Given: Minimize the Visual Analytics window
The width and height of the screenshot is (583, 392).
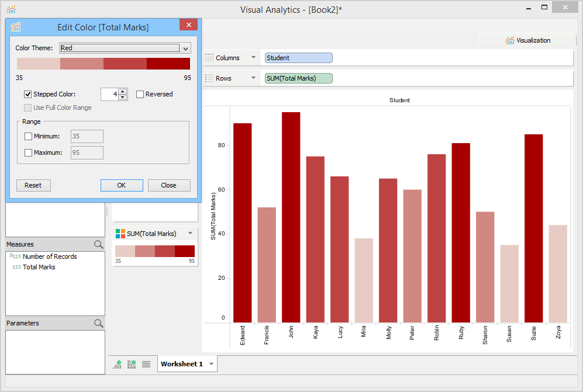Looking at the screenshot, I should pos(529,8).
